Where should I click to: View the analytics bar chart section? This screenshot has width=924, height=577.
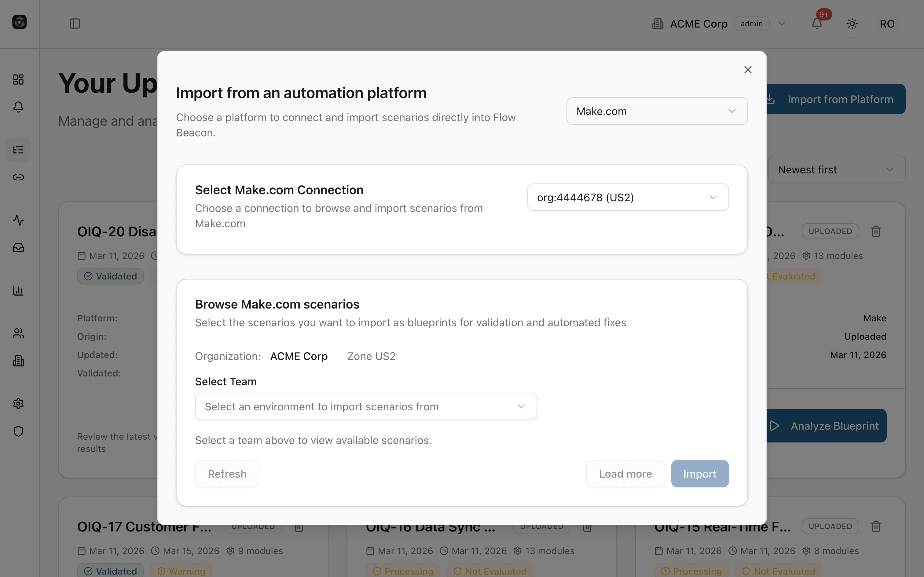(18, 290)
